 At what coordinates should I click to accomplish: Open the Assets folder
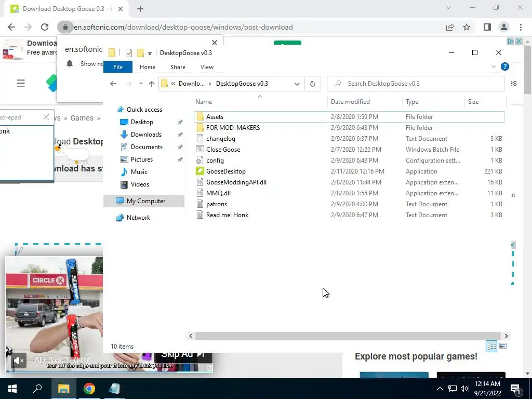[215, 117]
